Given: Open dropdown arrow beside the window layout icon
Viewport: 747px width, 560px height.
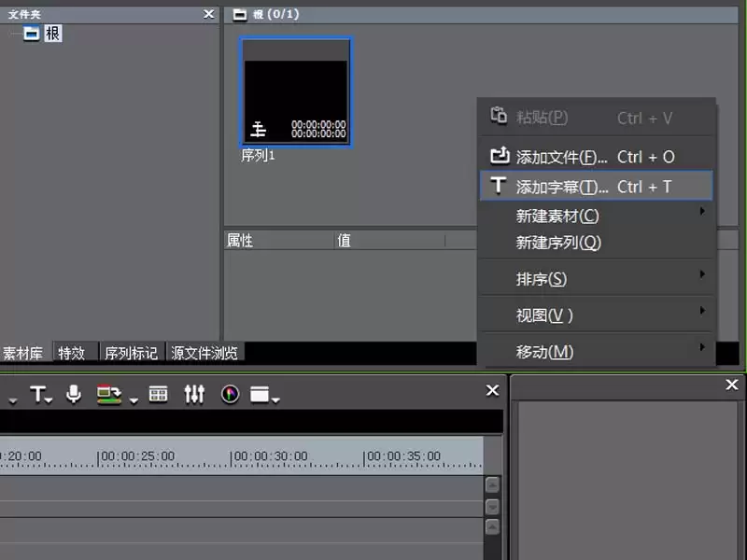Looking at the screenshot, I should coord(275,400).
